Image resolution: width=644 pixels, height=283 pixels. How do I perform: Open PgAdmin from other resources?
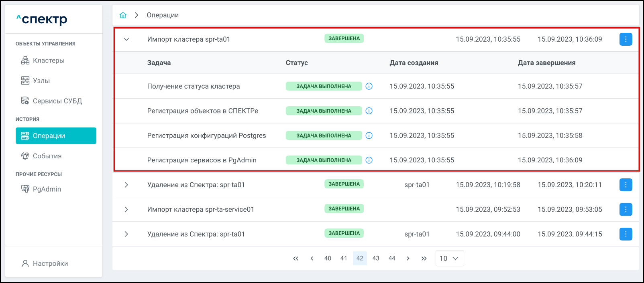point(47,189)
